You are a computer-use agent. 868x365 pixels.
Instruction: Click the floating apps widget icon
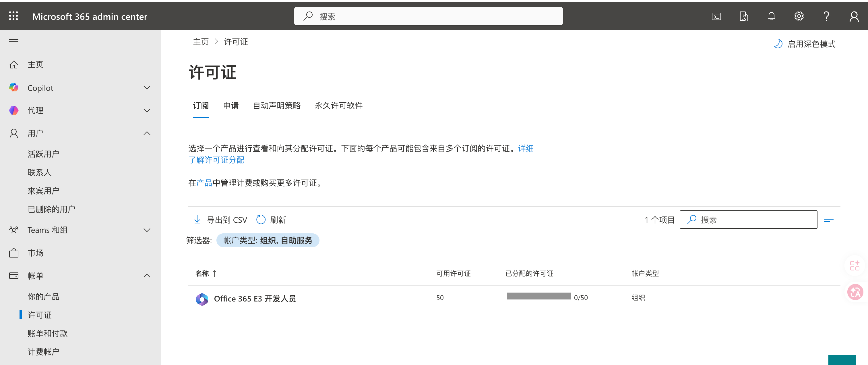click(x=855, y=266)
